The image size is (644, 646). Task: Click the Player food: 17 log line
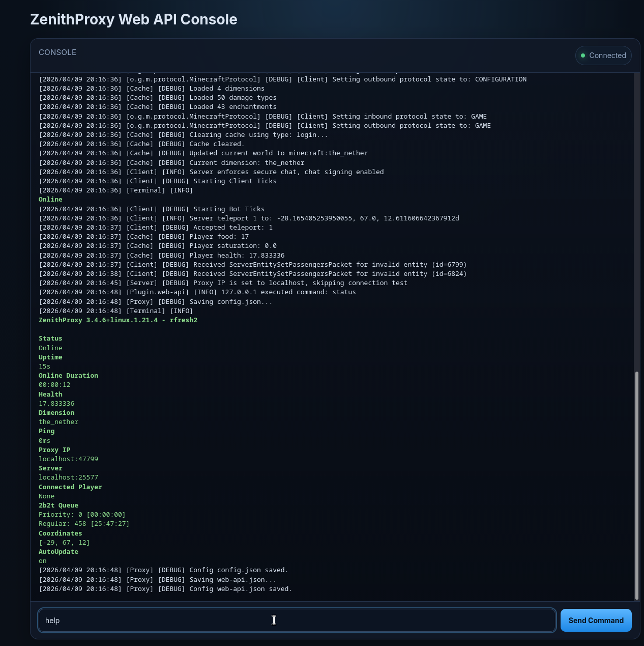pos(144,237)
